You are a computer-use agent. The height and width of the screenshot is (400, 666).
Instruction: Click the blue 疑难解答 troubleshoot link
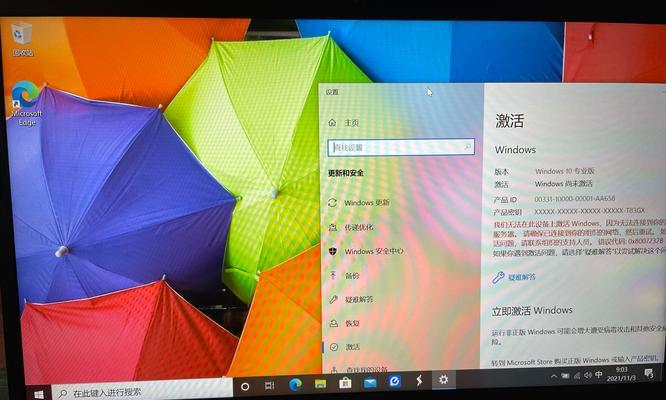click(522, 277)
